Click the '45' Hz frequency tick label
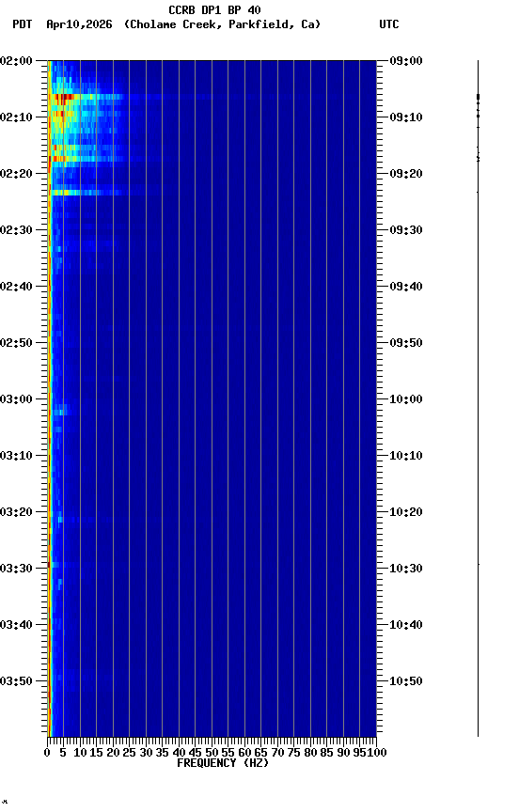 196,753
